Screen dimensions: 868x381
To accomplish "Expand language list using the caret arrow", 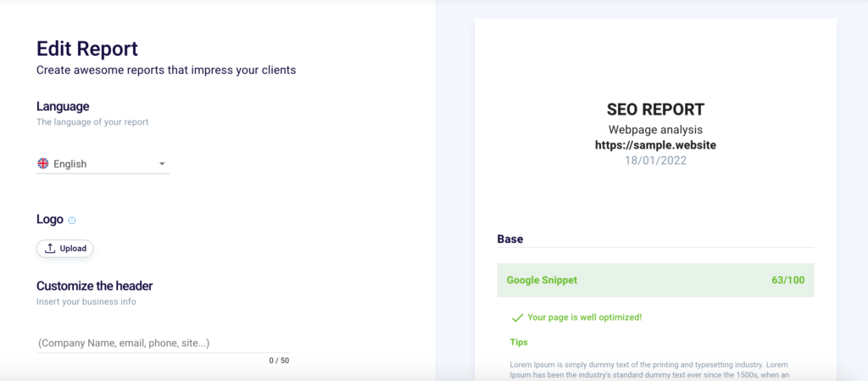I will click(162, 164).
